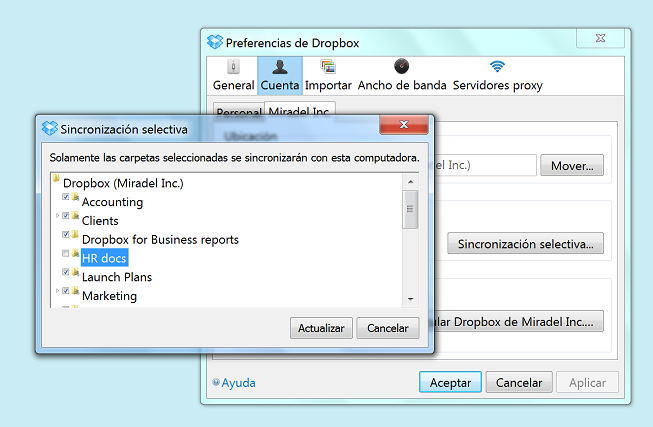Click the Dropbox logo in Sincronización selectiva dialog
Screen dimensions: 653x427
coord(50,128)
